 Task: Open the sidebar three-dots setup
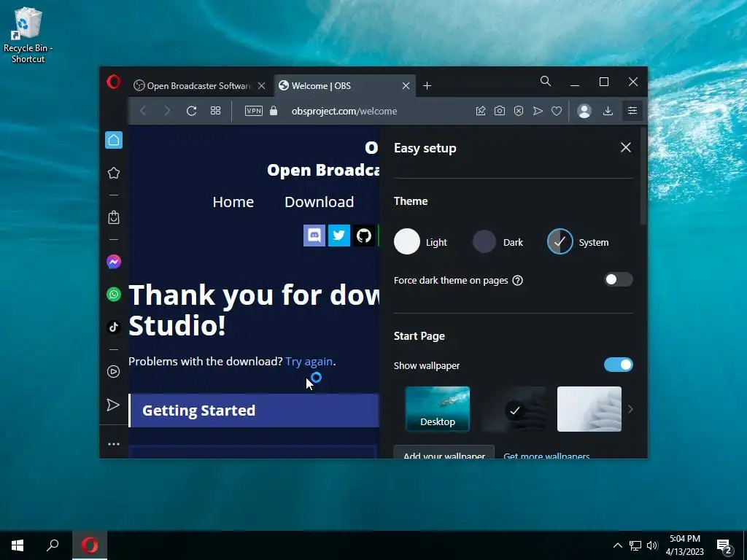click(x=113, y=444)
